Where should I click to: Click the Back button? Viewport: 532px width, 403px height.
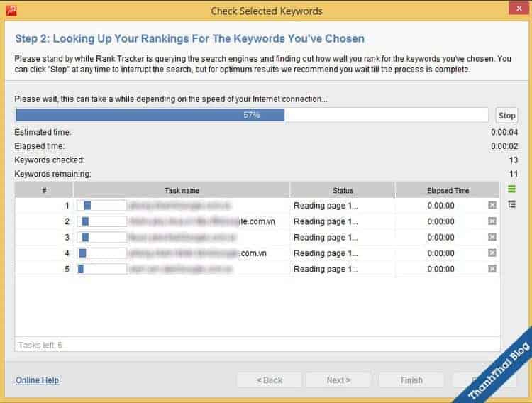pyautogui.click(x=269, y=380)
